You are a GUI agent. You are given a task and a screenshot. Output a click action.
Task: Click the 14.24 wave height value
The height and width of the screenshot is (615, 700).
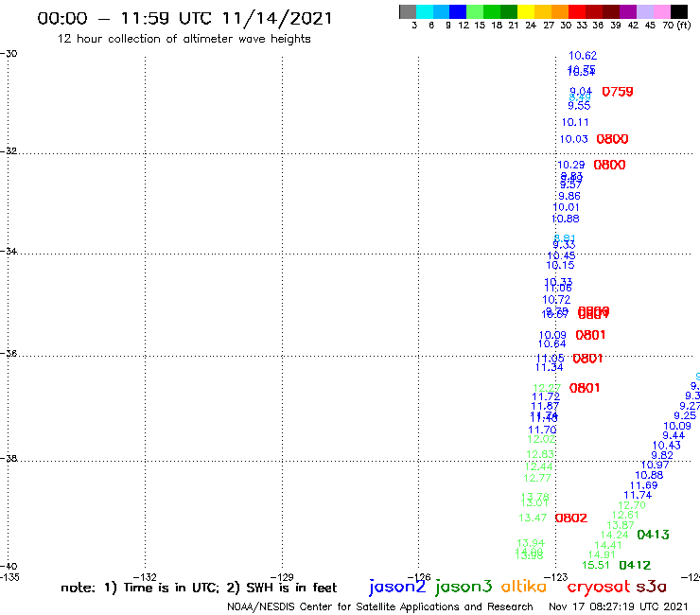(614, 536)
